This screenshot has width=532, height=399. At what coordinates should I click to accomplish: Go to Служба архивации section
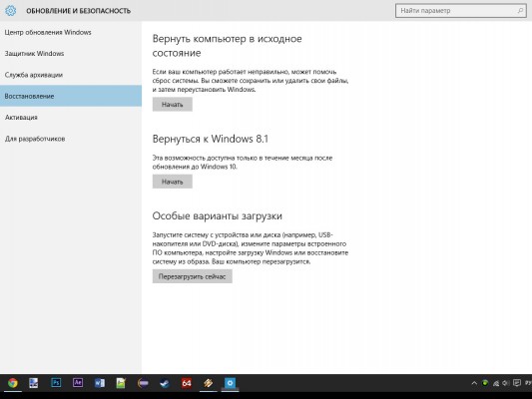pos(34,75)
